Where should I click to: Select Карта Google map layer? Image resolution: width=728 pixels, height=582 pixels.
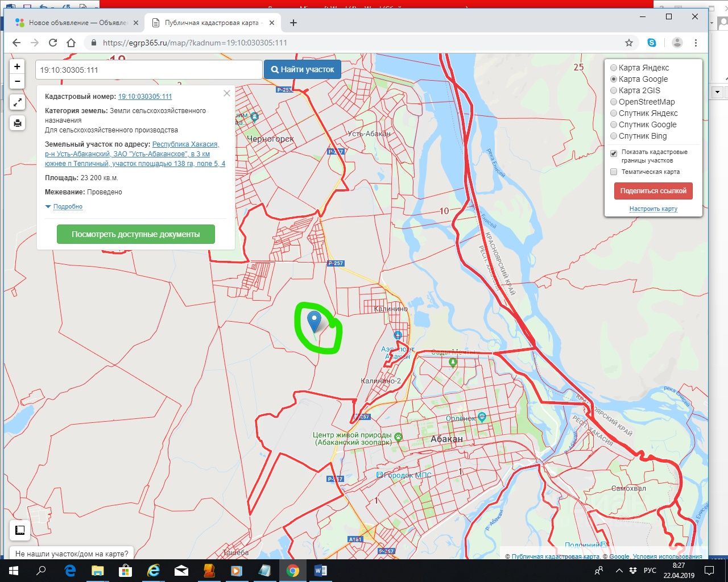[x=614, y=79]
